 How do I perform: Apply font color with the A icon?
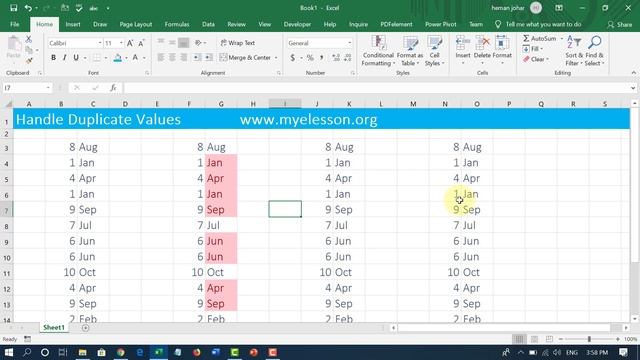click(135, 58)
